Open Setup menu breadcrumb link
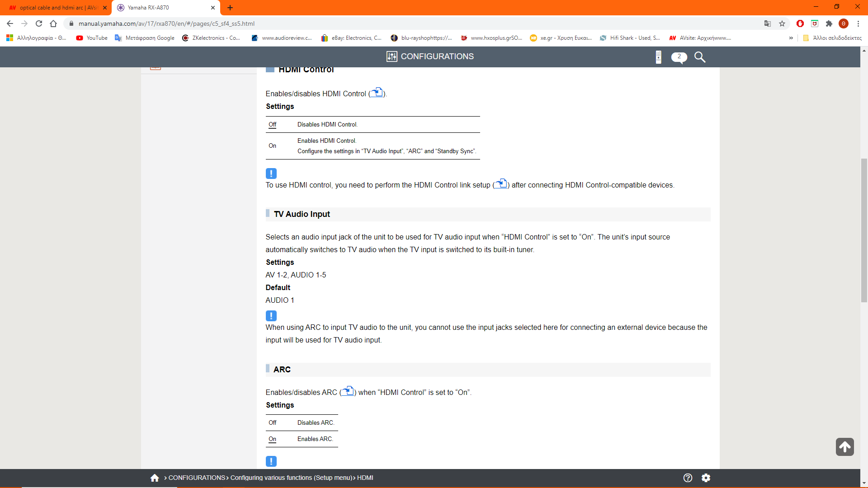Image resolution: width=868 pixels, height=488 pixels. (291, 478)
